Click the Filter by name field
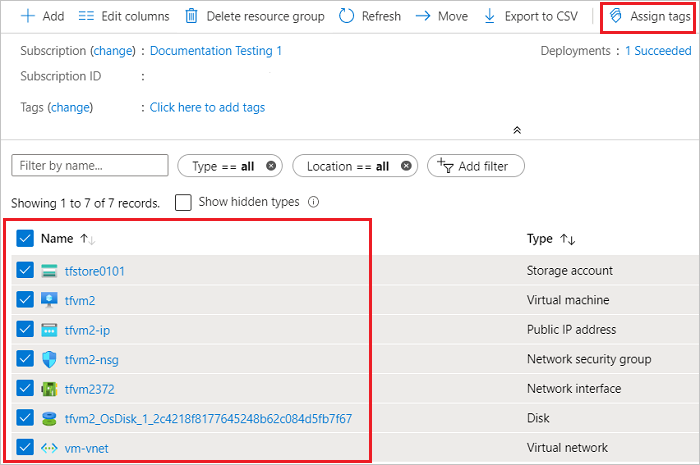 90,166
